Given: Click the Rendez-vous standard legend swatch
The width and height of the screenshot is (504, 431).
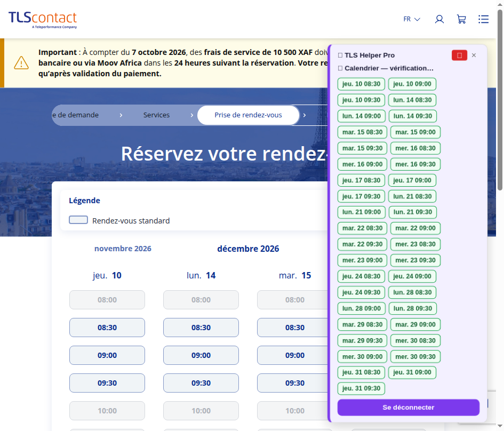Looking at the screenshot, I should point(78,220).
